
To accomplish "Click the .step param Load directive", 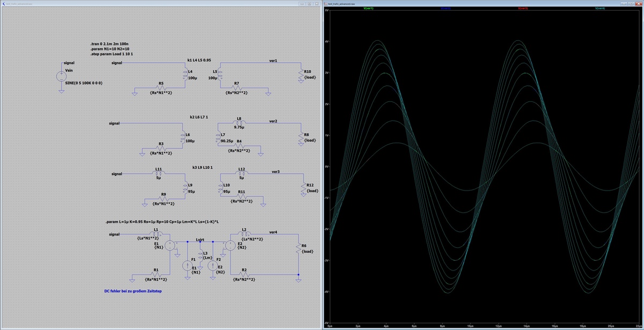I will 112,54.
